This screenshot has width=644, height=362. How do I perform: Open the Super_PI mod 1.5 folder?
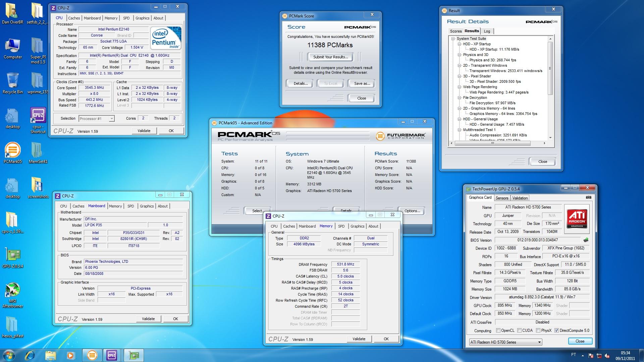[38, 50]
